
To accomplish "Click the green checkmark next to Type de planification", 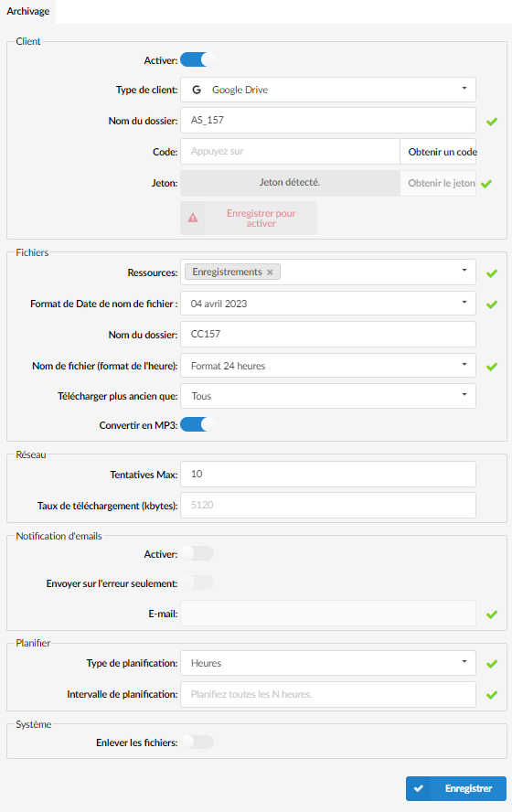I will point(492,664).
